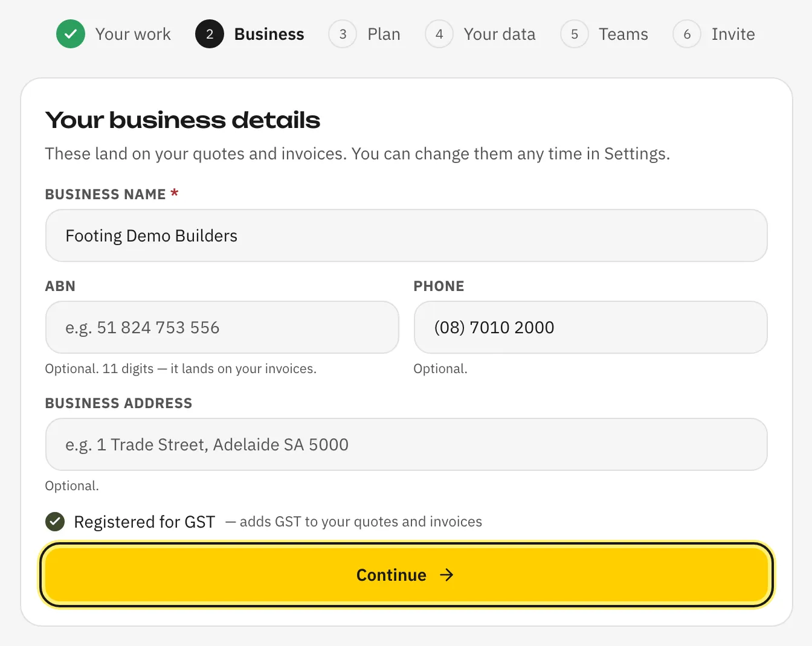Jump to Your data step

500,34
